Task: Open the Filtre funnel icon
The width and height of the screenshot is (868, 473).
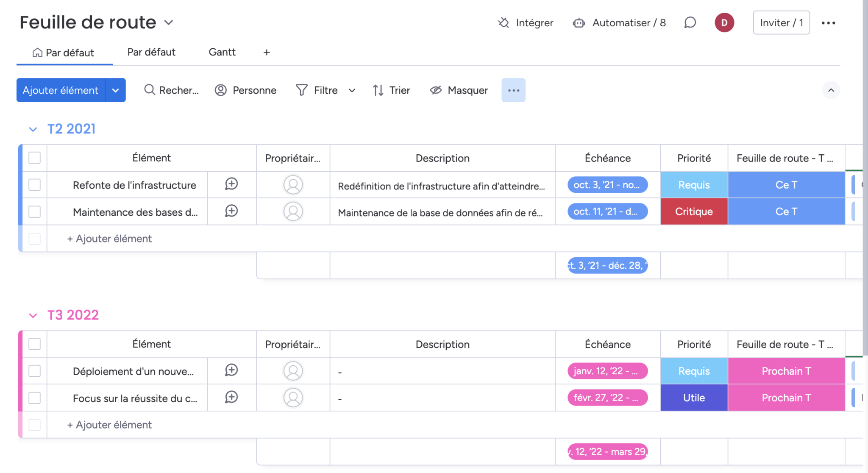Action: click(x=301, y=90)
